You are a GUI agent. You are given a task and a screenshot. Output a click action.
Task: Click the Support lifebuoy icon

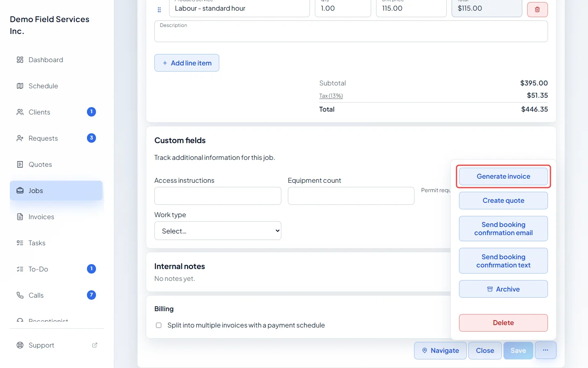(x=20, y=345)
